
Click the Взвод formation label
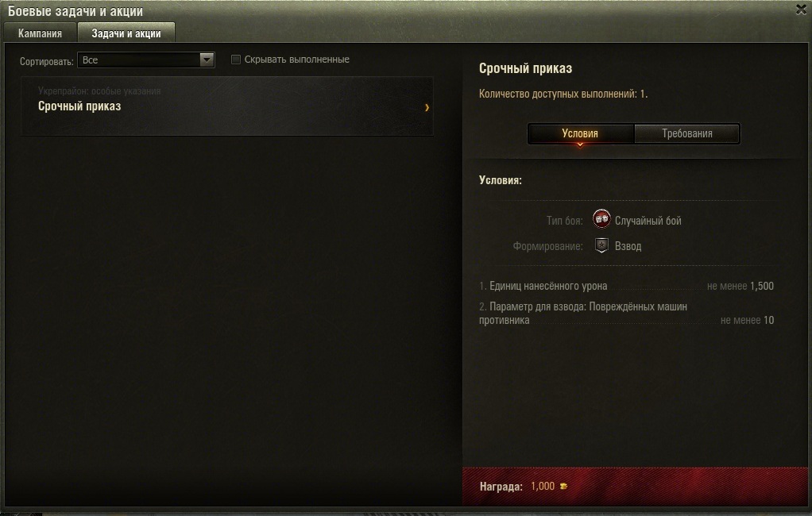(x=628, y=246)
